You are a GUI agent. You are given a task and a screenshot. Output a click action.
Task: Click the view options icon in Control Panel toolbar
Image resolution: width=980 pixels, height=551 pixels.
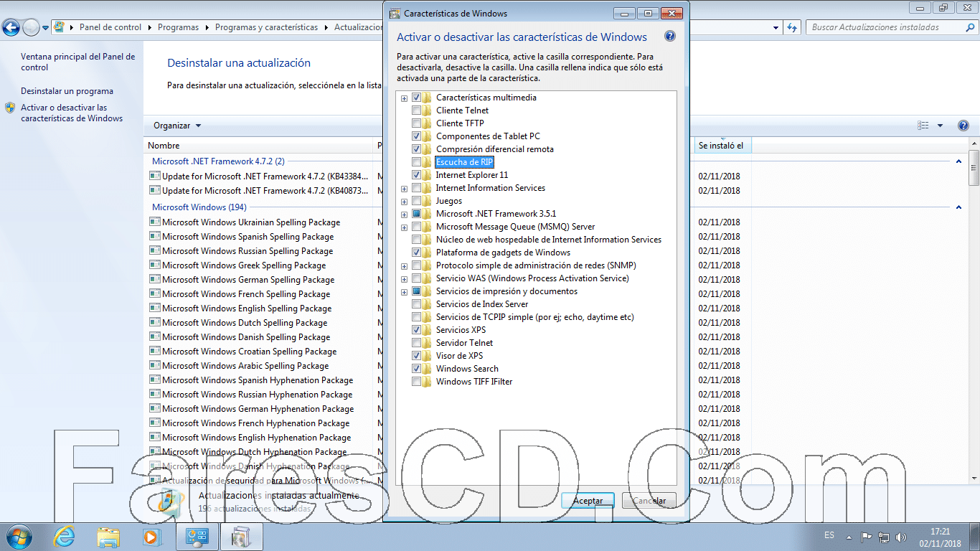point(923,126)
